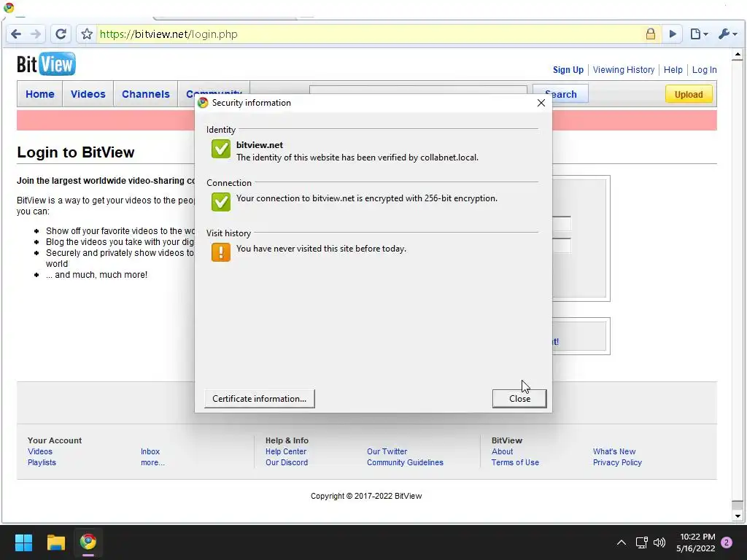
Task: Click the Help link at top
Action: [673, 70]
